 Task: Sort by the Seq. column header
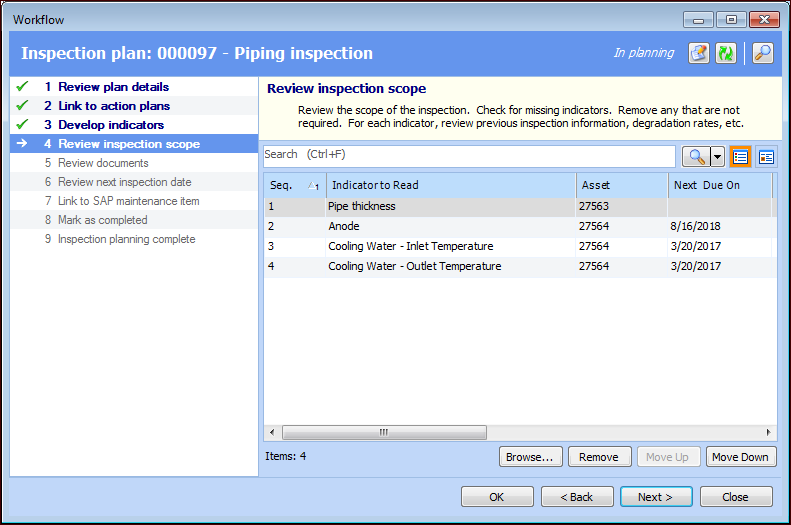294,185
